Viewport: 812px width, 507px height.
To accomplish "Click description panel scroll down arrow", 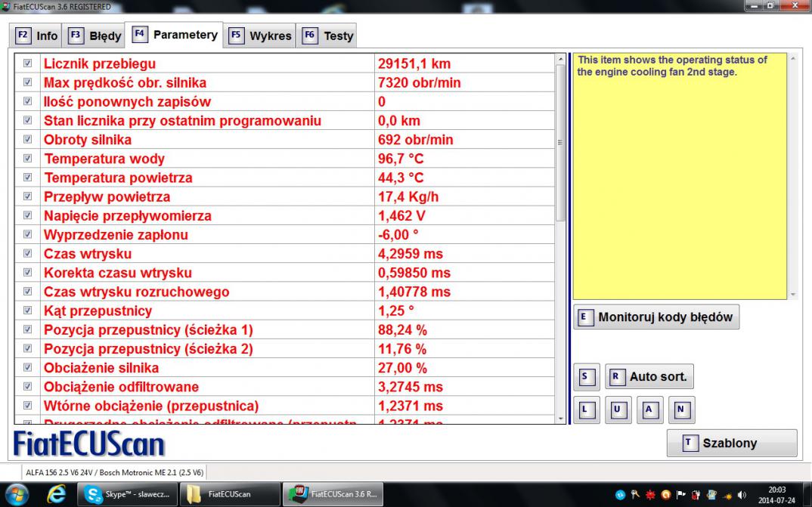I will point(793,295).
